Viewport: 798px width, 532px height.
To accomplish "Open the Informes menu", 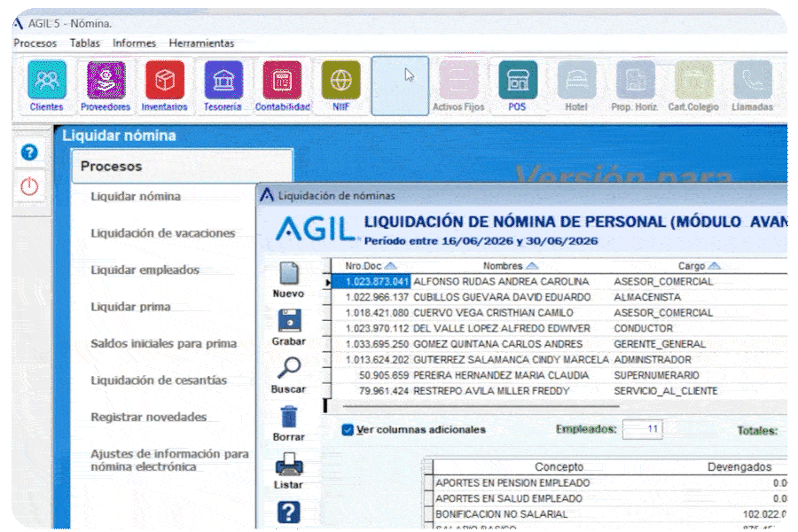I will [x=135, y=43].
